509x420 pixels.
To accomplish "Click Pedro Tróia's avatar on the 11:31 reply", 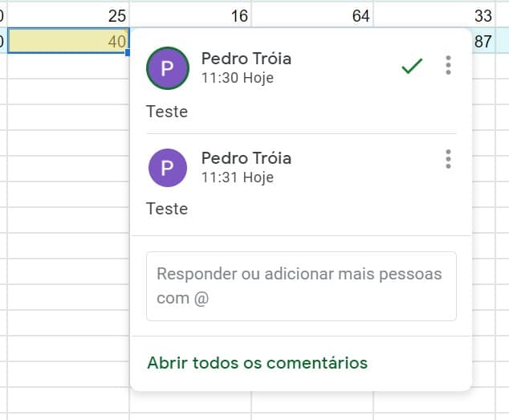I will point(168,168).
